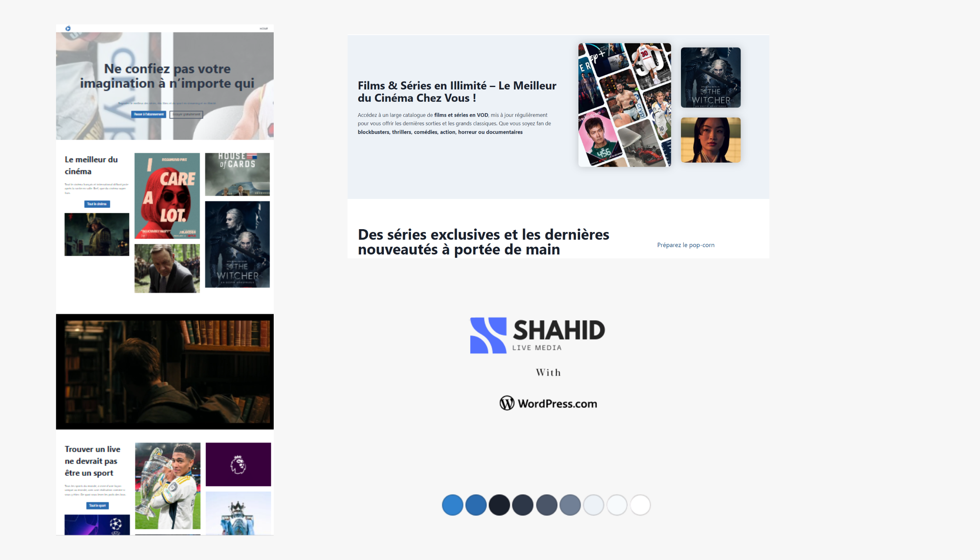This screenshot has width=980, height=560.
Task: Click the Shahid Live Media logo
Action: pos(537,335)
